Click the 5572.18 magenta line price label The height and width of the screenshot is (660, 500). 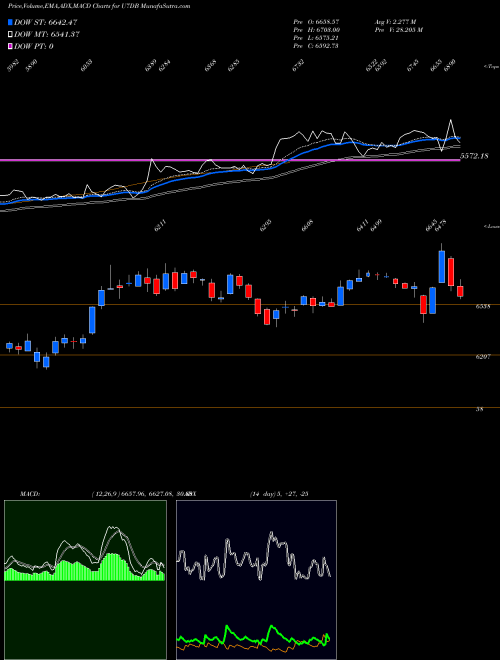474,156
